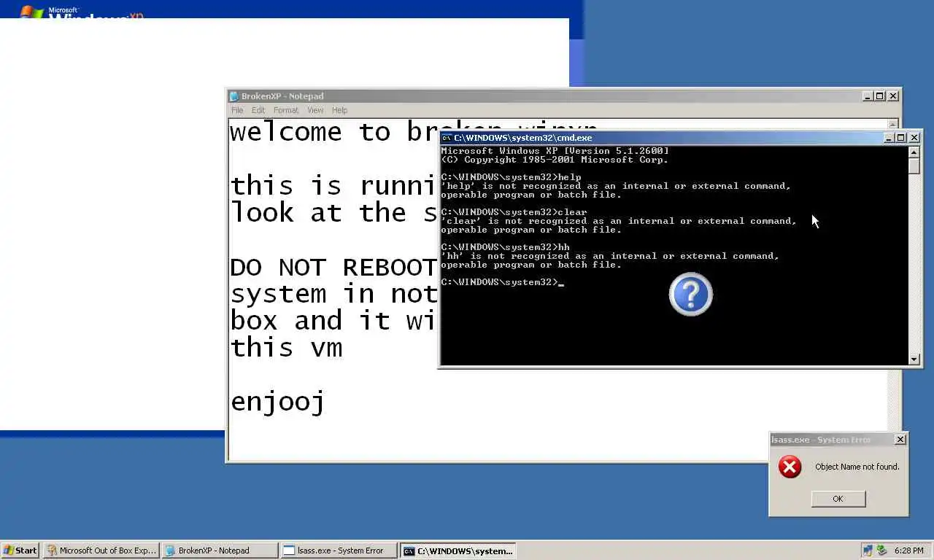
Task: Maximize the cmd.exe window
Action: [901, 138]
